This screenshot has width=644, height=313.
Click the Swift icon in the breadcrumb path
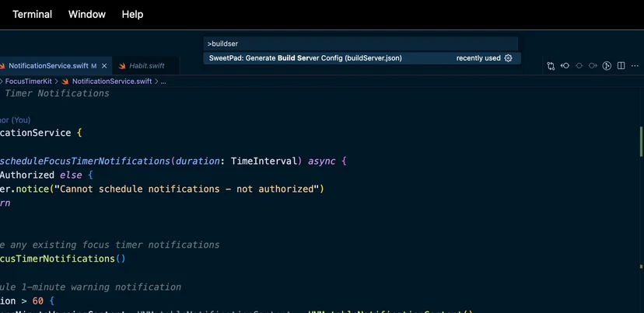point(65,82)
